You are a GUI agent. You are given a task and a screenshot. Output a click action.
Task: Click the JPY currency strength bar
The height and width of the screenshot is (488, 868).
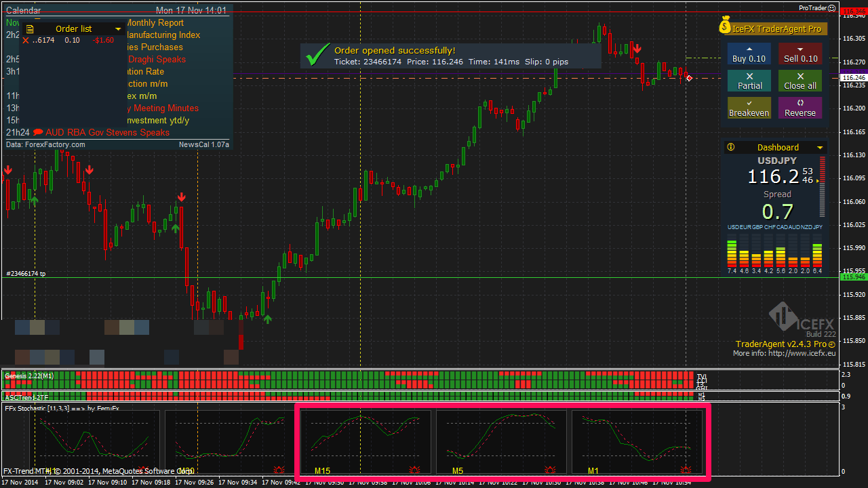coord(817,255)
